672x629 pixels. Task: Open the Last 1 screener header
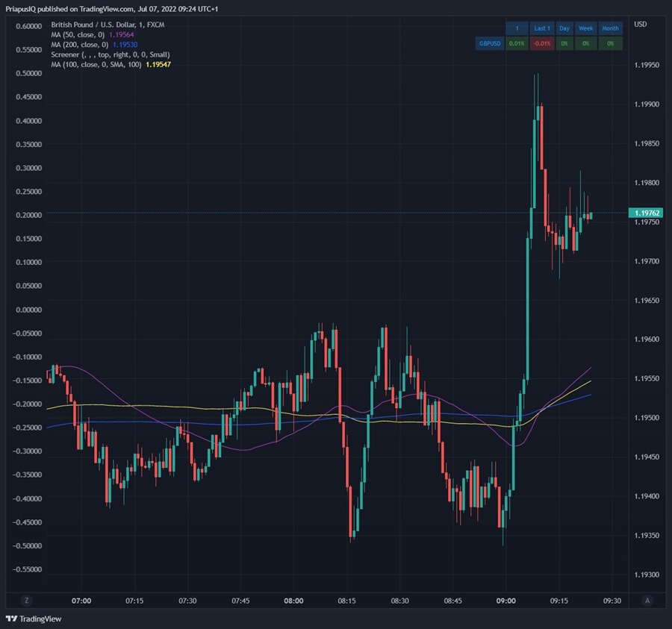542,28
